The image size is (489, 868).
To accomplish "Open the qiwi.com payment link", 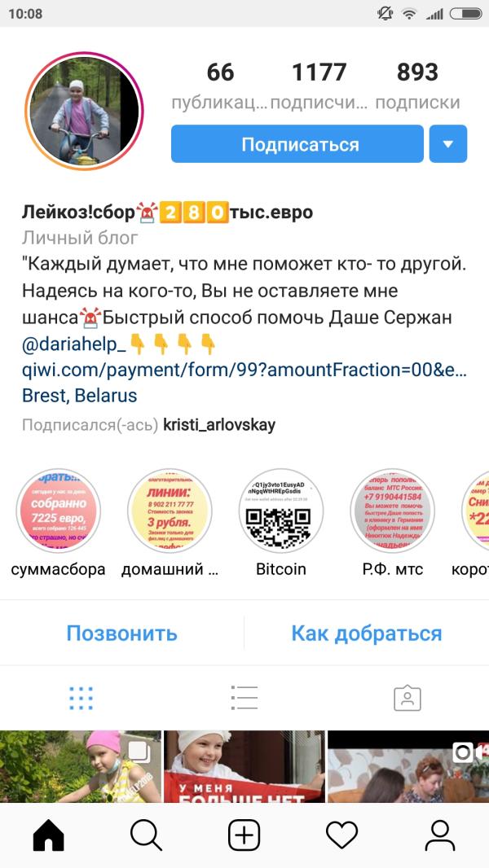I will pyautogui.click(x=244, y=370).
